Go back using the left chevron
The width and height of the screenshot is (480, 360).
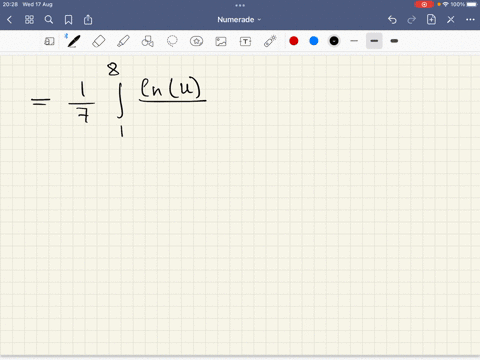pyautogui.click(x=9, y=20)
